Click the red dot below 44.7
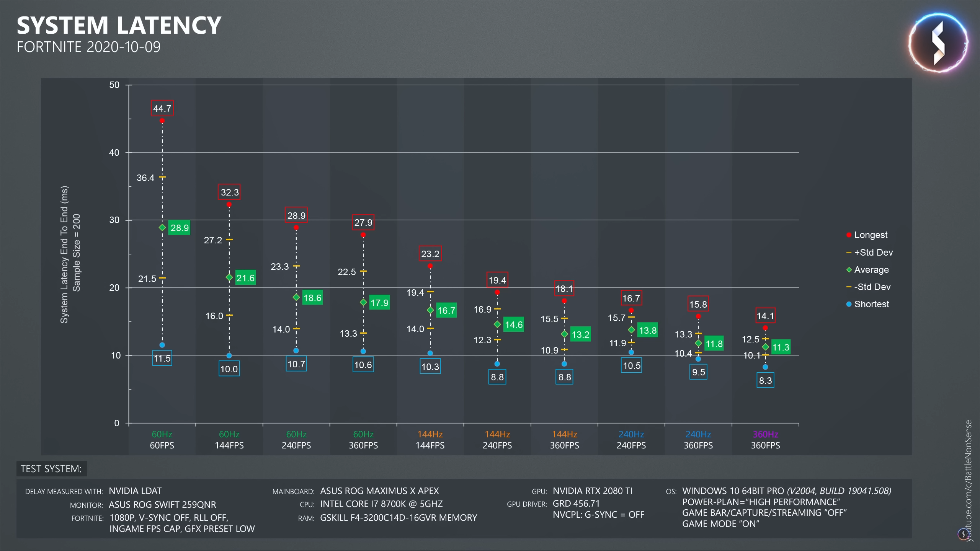This screenshot has height=551, width=980. coord(162,121)
